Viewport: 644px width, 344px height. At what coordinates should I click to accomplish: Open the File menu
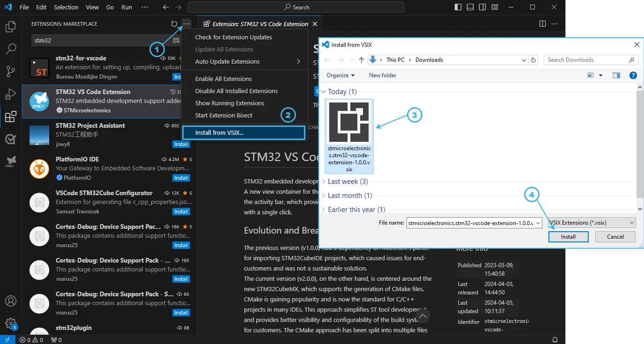[x=24, y=7]
